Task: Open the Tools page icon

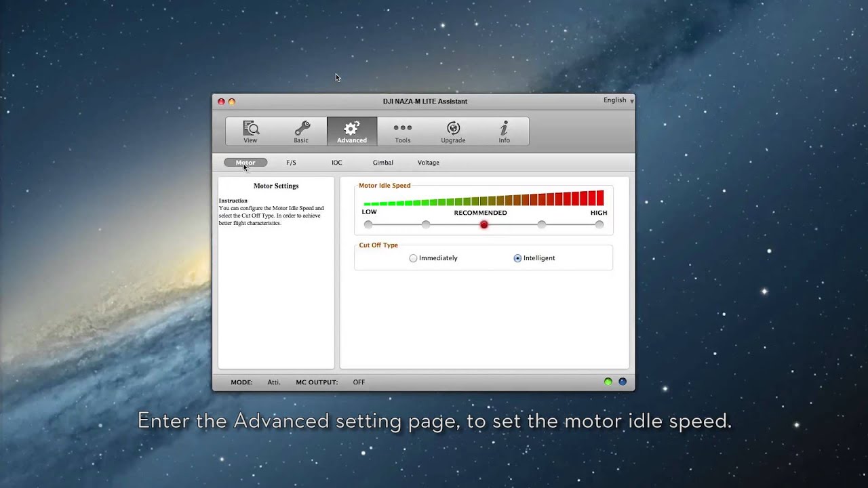Action: [403, 128]
